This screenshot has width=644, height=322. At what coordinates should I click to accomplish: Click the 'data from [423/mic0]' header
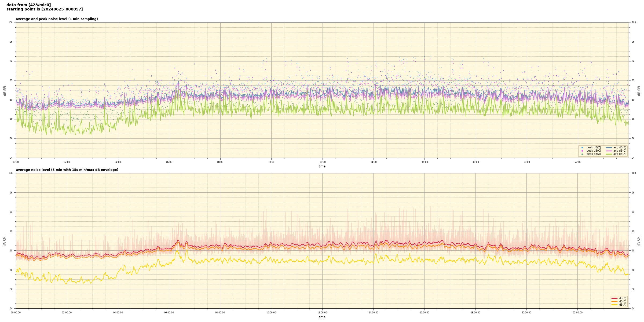pos(28,5)
